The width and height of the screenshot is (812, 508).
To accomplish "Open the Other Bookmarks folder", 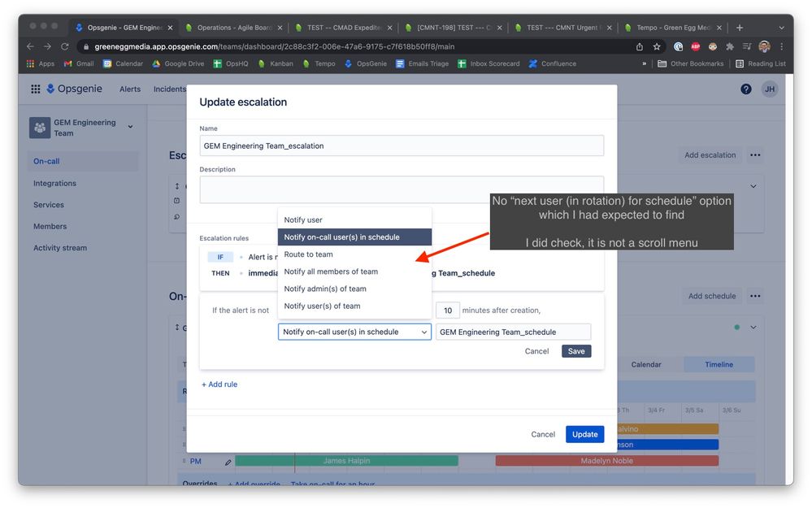I will click(x=690, y=63).
